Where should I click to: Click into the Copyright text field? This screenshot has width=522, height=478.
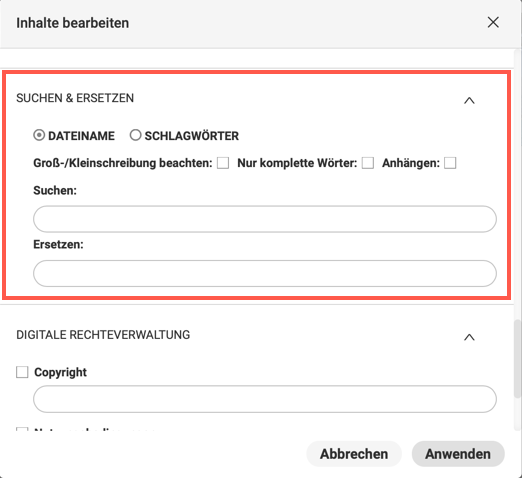click(x=265, y=399)
